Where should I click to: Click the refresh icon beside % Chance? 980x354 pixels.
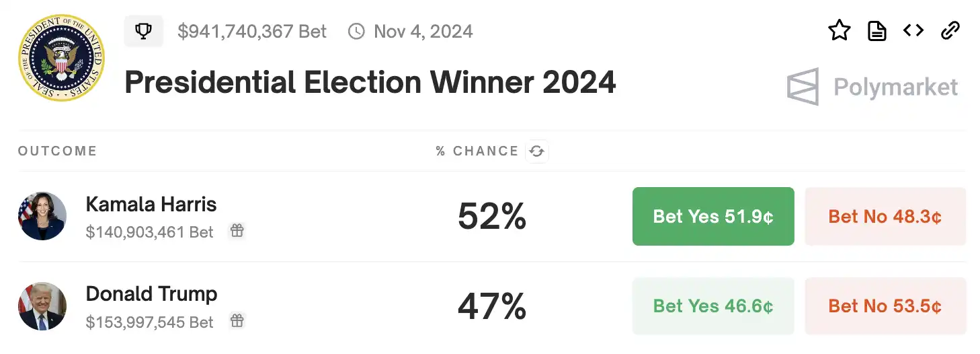pos(536,151)
